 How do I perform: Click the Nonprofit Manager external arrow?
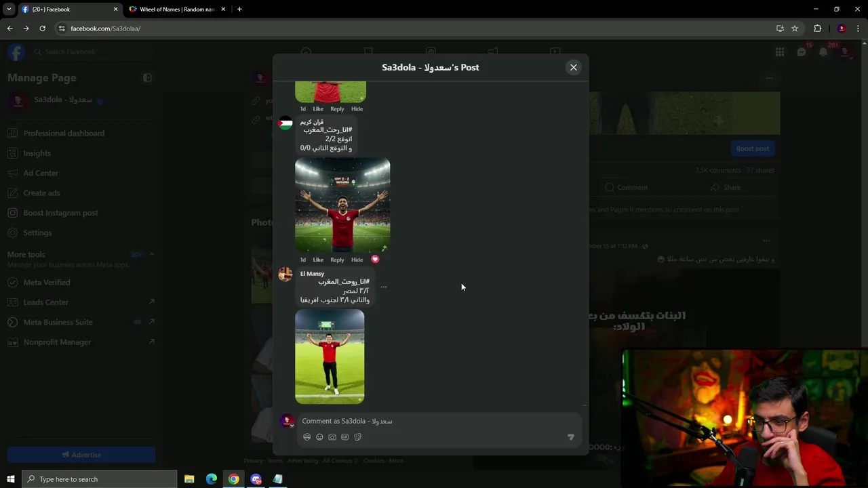pyautogui.click(x=151, y=342)
